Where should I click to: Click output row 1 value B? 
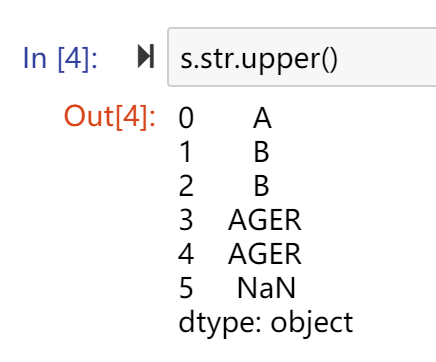(x=262, y=152)
